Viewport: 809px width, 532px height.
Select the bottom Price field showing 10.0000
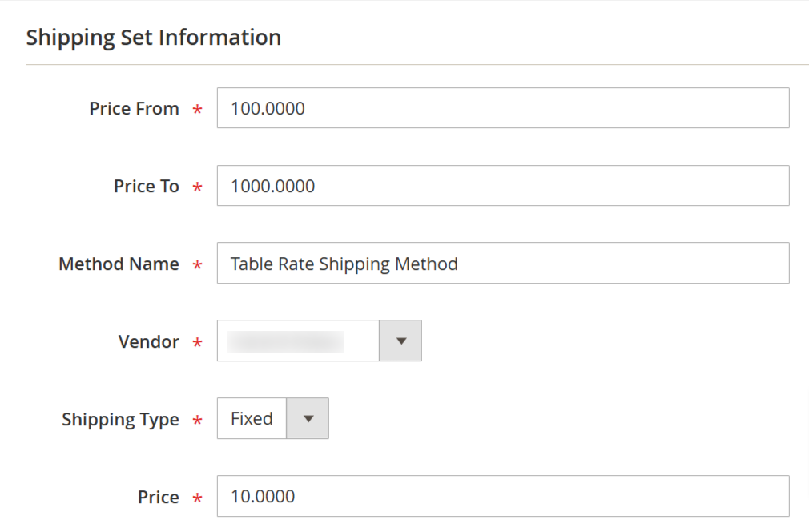(502, 497)
